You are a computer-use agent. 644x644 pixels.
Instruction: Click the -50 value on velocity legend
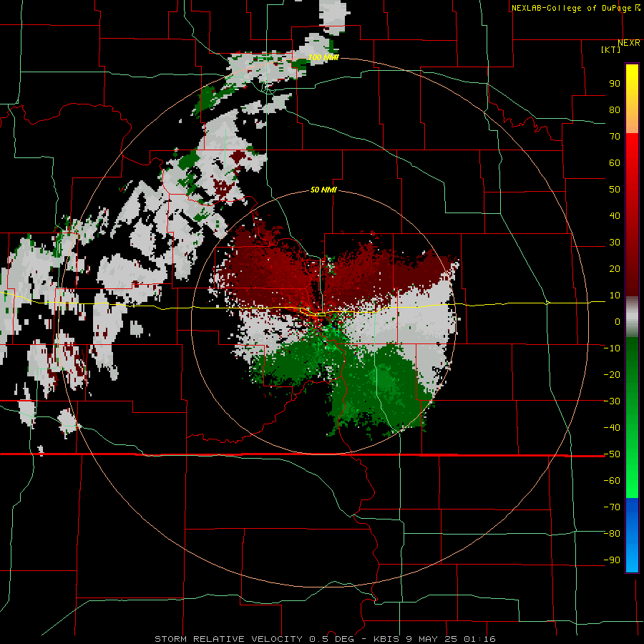(612, 454)
